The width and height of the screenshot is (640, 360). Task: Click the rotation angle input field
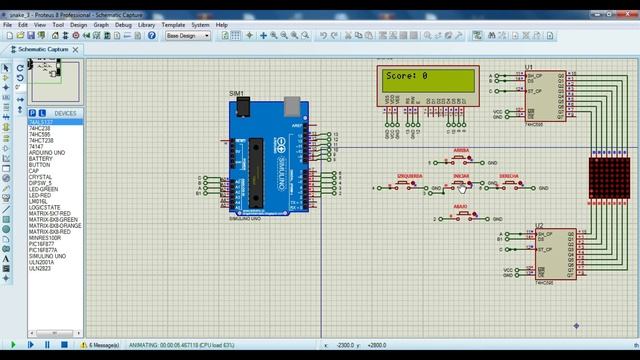coord(20,87)
